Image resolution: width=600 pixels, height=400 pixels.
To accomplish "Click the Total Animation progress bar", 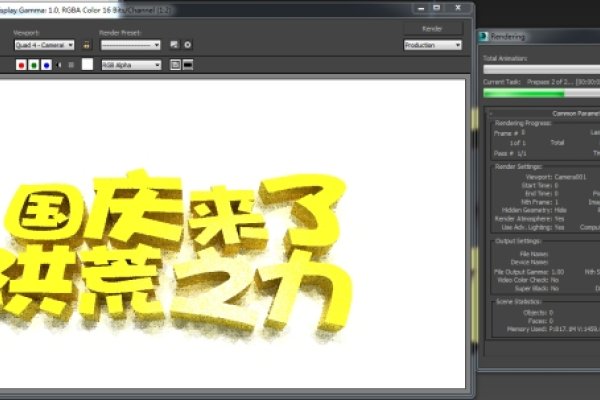I will tap(541, 69).
